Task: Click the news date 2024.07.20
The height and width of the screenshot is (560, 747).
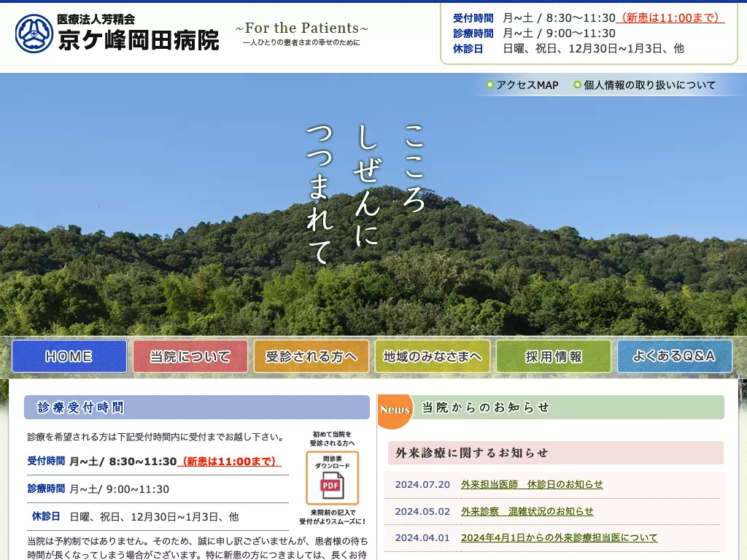Action: [422, 485]
